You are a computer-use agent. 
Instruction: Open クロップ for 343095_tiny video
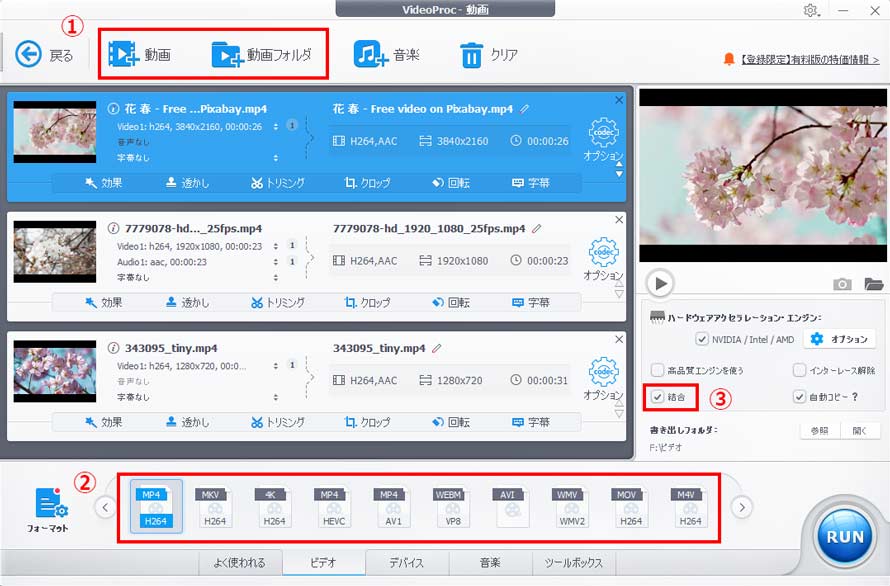pos(367,422)
